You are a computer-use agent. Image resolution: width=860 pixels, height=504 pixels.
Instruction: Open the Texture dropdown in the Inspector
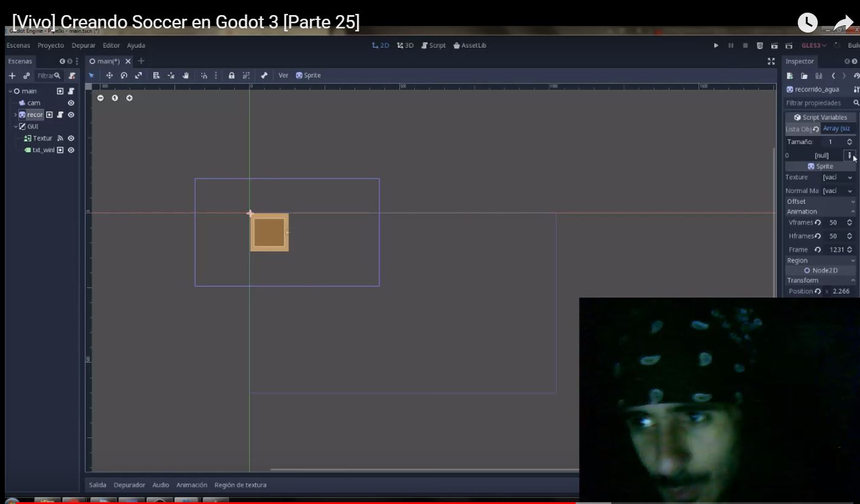pyautogui.click(x=850, y=177)
